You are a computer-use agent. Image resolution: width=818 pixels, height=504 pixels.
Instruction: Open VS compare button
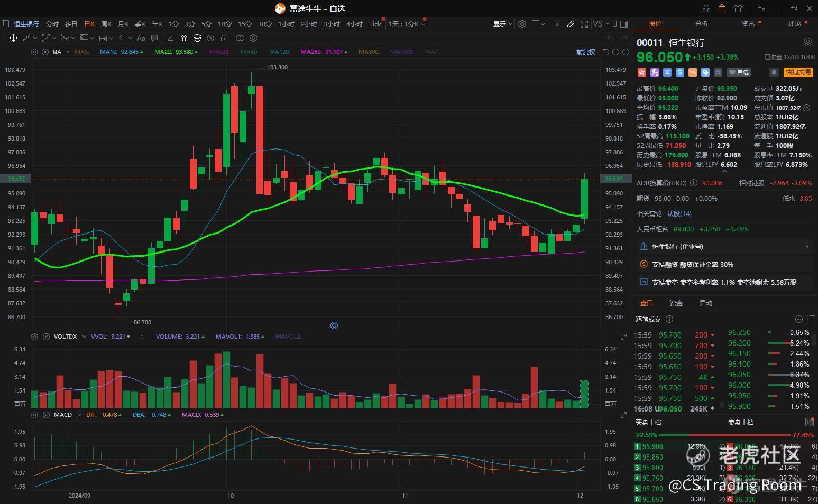coord(598,24)
